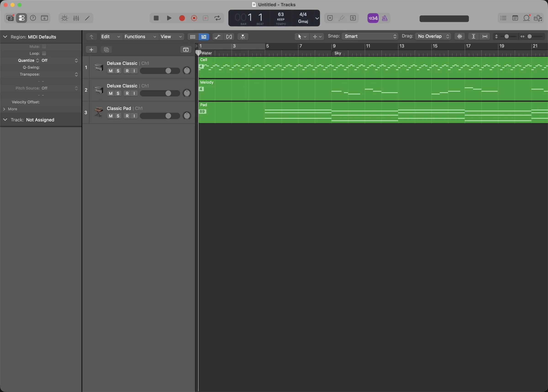Click the Sky marker in the ruler
The height and width of the screenshot is (392, 548).
pyautogui.click(x=338, y=53)
